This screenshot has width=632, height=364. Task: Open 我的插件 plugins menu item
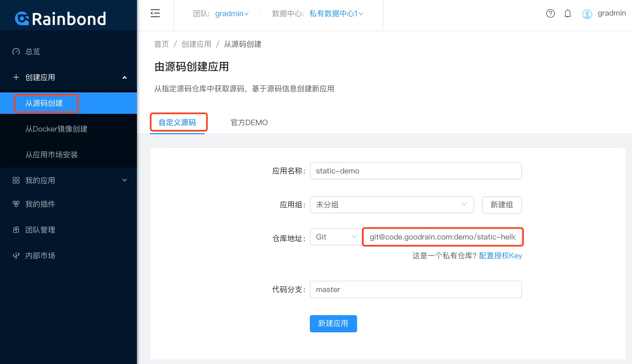40,204
